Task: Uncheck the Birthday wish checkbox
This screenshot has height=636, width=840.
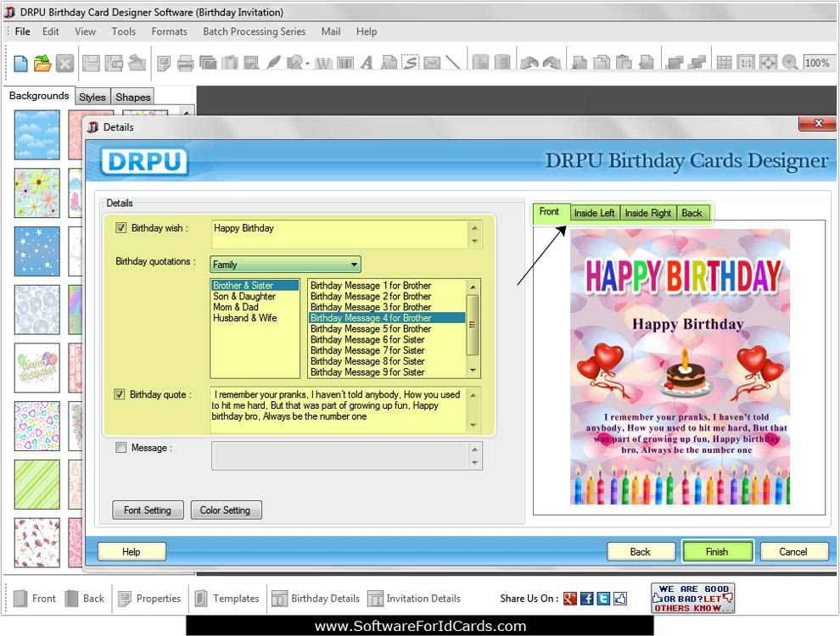Action: tap(120, 228)
